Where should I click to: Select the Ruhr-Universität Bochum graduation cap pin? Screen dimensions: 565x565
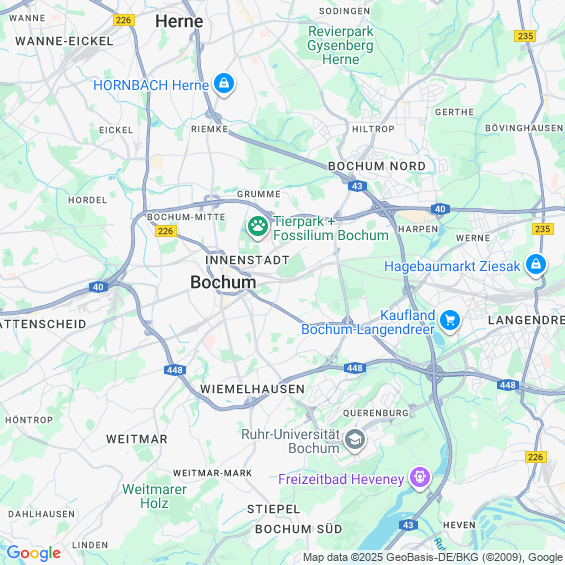(355, 440)
